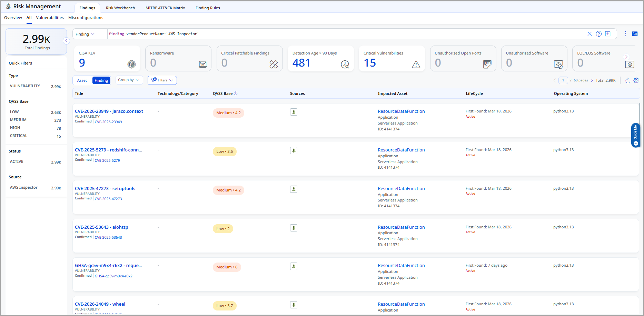Screen dimensions: 644x316
Task: Collapse the quick filters side panel
Action: coord(67,41)
